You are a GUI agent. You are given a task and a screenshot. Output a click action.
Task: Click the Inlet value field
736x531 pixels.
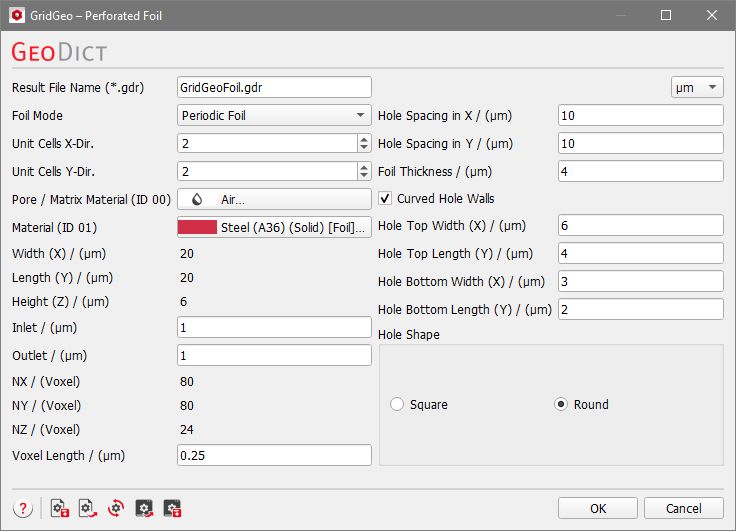[274, 327]
